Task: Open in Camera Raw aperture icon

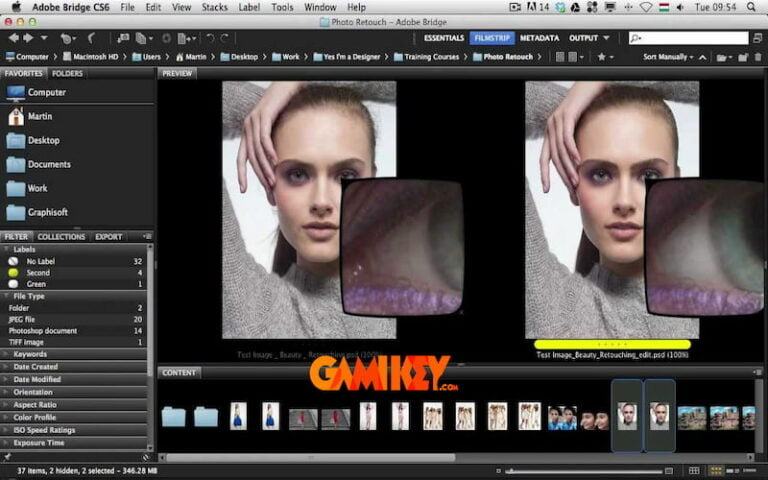Action: pyautogui.click(x=167, y=38)
